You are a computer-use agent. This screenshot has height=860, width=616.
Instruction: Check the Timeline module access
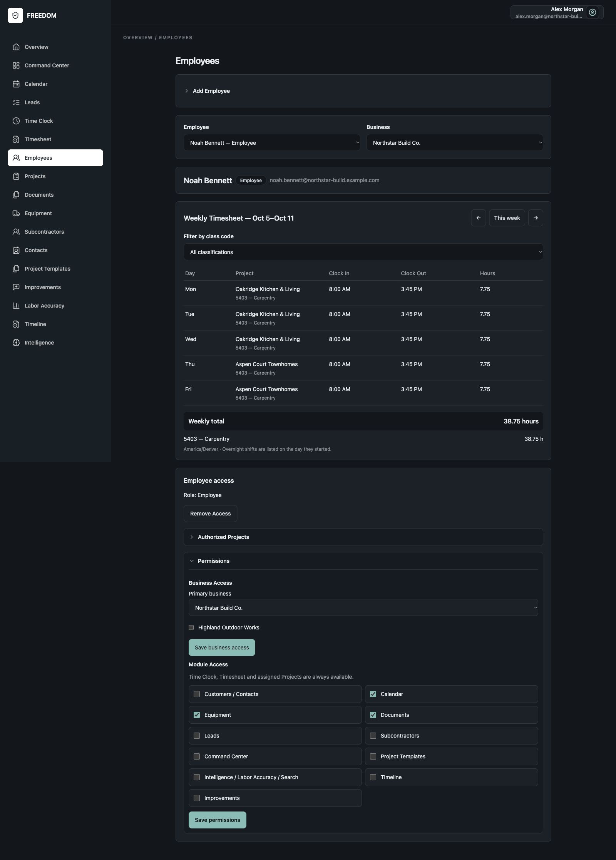[373, 777]
